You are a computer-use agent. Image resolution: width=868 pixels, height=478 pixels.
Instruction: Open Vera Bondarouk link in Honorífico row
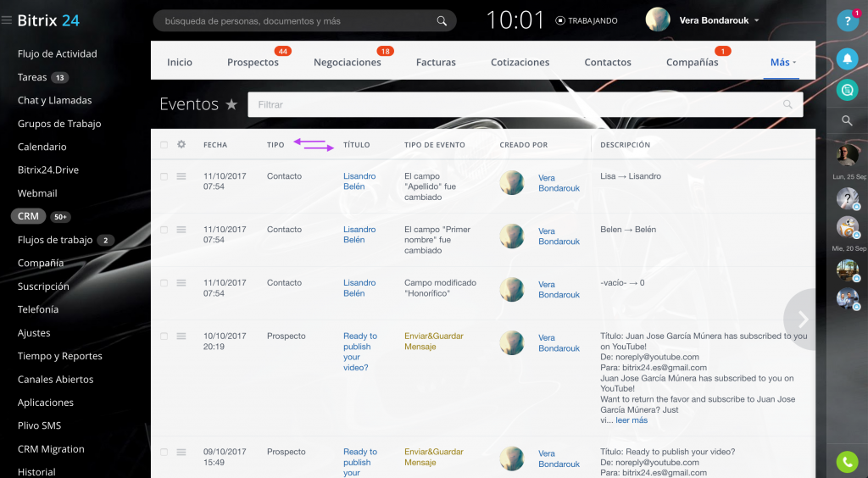coord(559,289)
